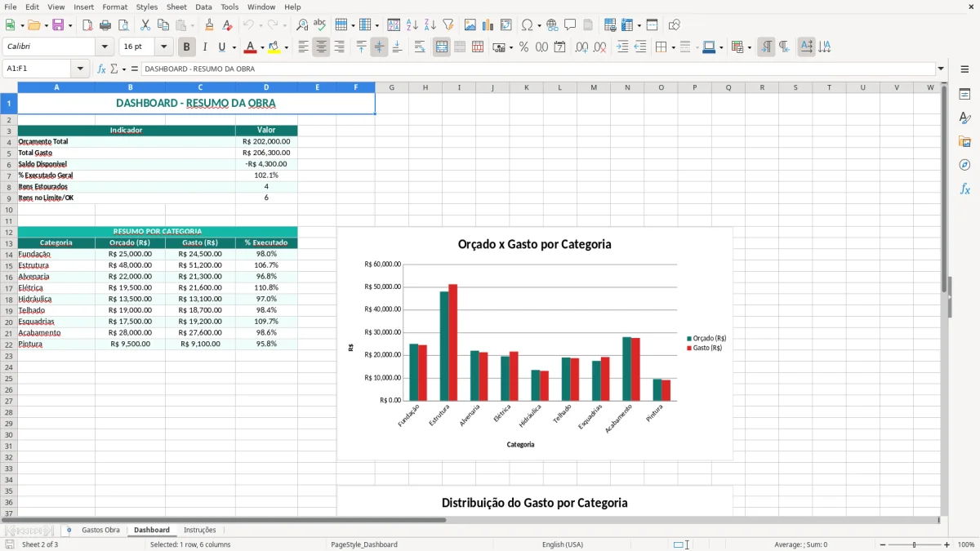
Task: Click Sort Descending icon
Action: (430, 25)
